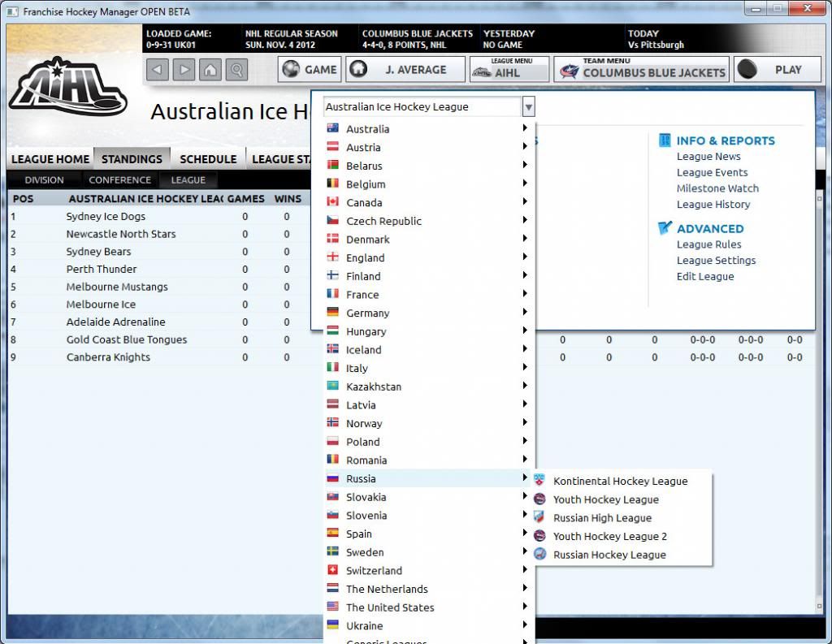Click the Edit League link
The image size is (832, 644).
[x=705, y=276]
